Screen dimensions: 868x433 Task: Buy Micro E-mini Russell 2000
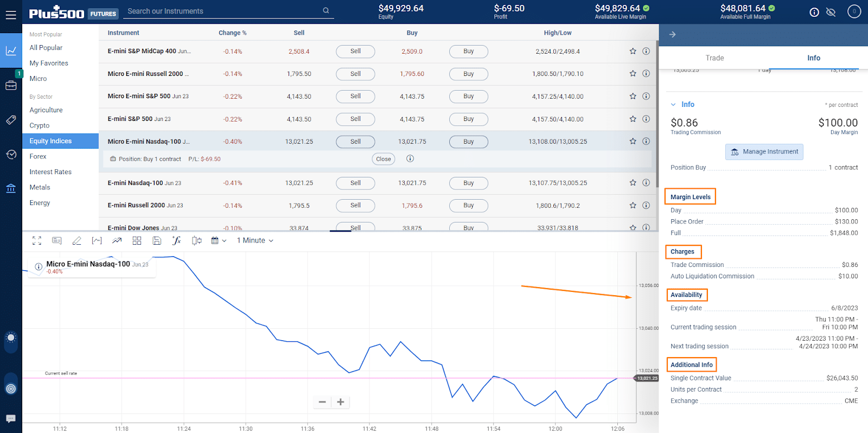469,74
